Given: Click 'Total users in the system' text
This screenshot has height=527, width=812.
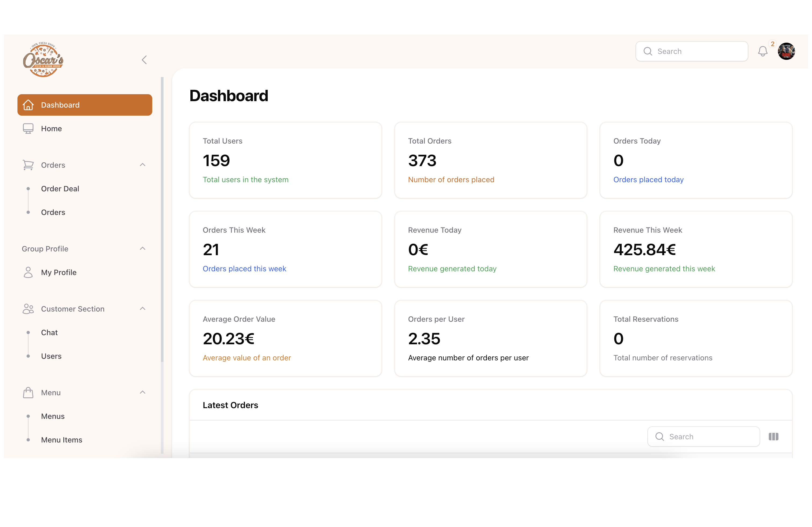Looking at the screenshot, I should pos(246,180).
